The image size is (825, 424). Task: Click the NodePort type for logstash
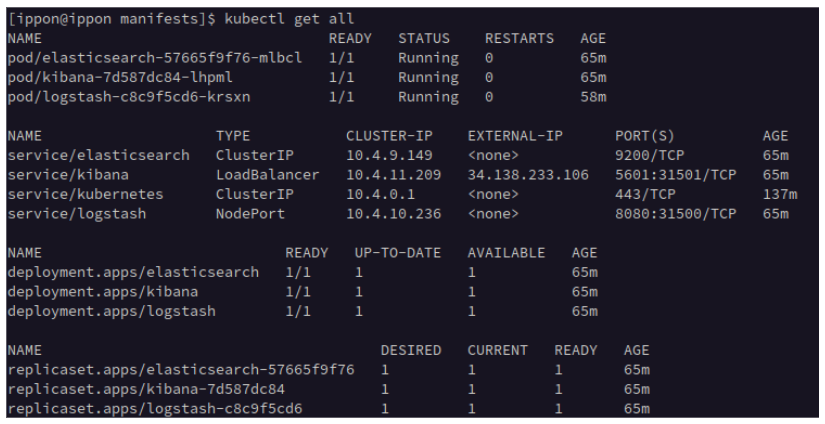coord(251,212)
